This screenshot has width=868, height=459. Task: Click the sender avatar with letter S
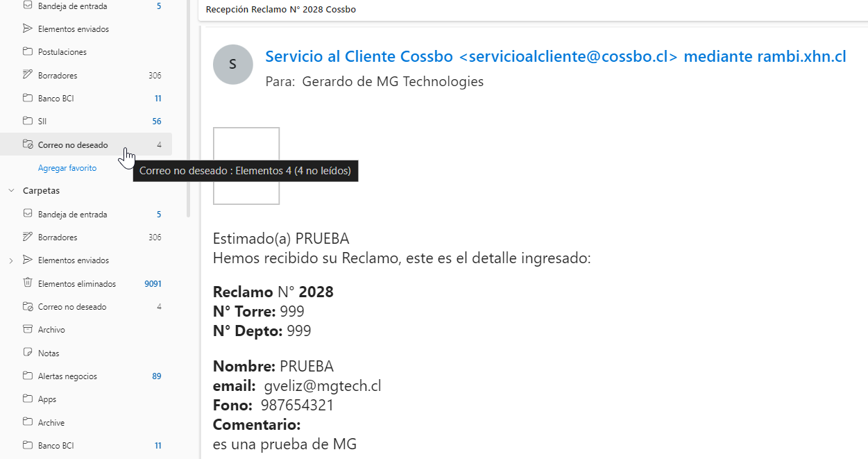(x=232, y=64)
